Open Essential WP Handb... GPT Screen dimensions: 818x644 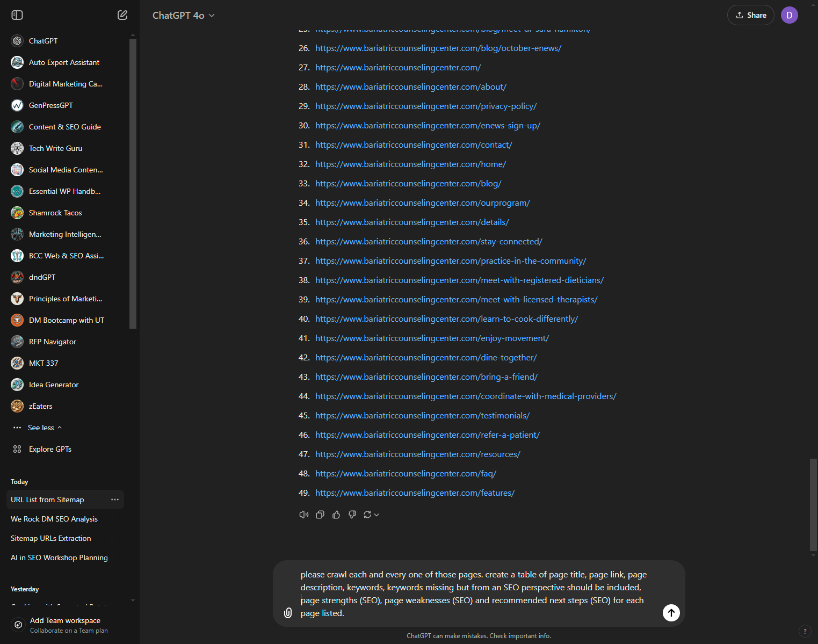click(67, 191)
